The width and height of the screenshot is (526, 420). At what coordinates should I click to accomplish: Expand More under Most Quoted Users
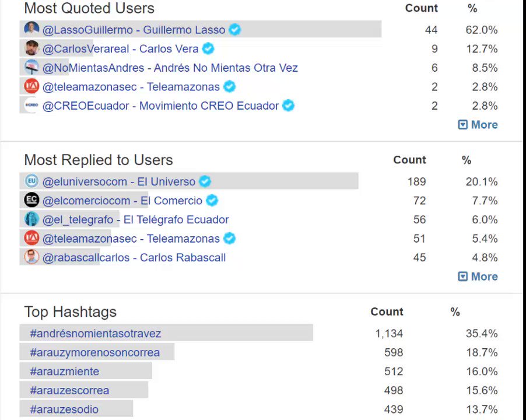point(478,125)
